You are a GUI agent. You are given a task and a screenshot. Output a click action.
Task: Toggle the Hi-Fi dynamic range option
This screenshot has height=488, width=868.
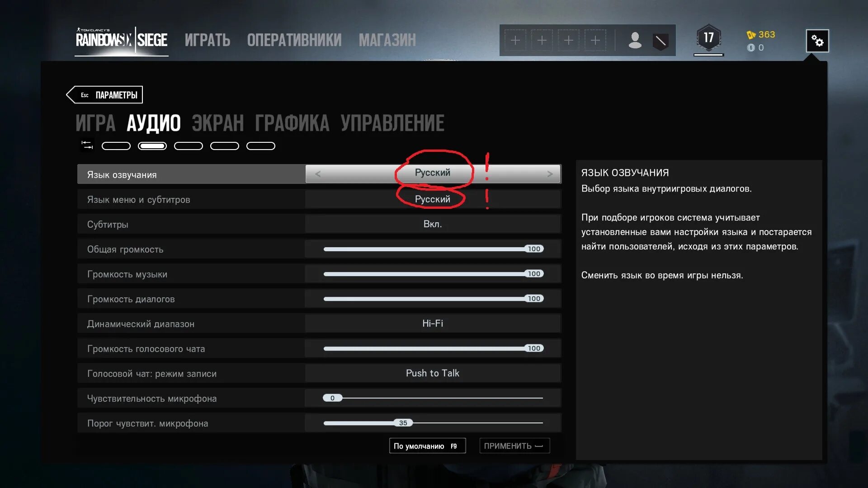tap(433, 324)
